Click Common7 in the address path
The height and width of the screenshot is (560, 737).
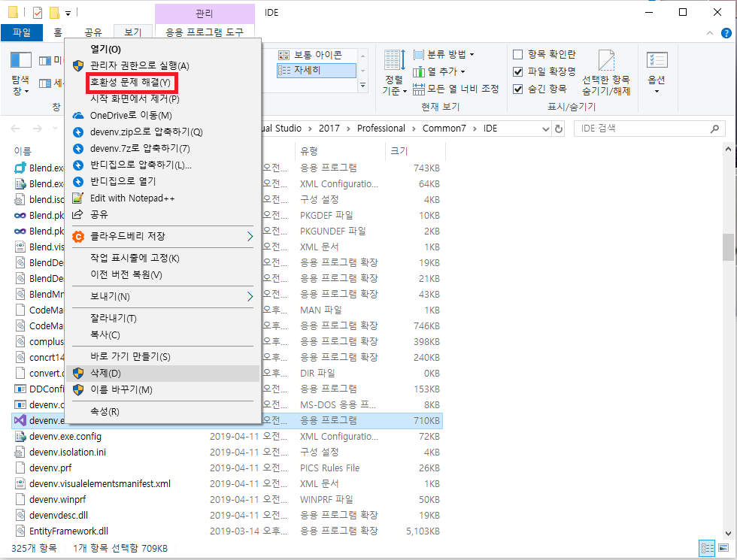point(444,129)
